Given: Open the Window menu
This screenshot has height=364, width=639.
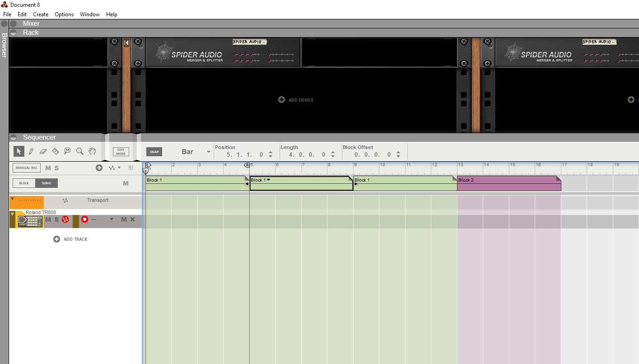Looking at the screenshot, I should pyautogui.click(x=90, y=14).
